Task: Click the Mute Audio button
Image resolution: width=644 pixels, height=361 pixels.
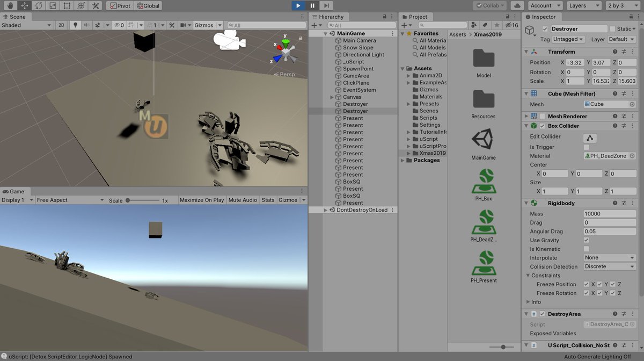Action: tap(243, 200)
